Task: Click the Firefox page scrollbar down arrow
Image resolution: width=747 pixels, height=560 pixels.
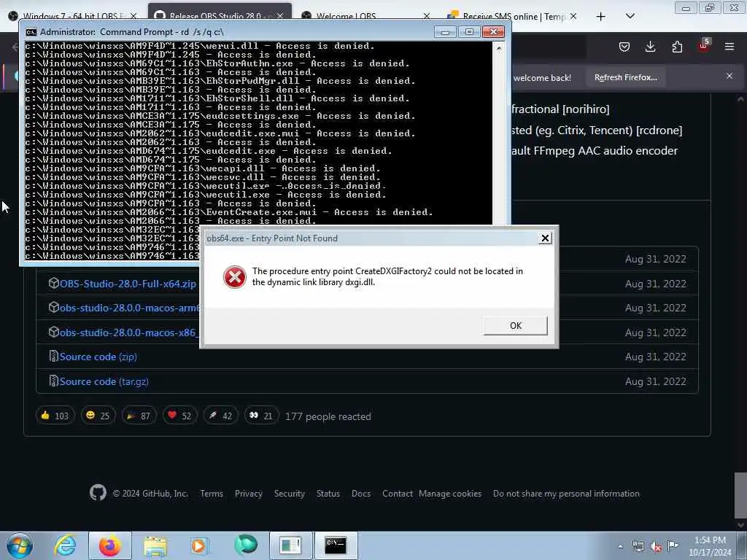Action: 740,525
